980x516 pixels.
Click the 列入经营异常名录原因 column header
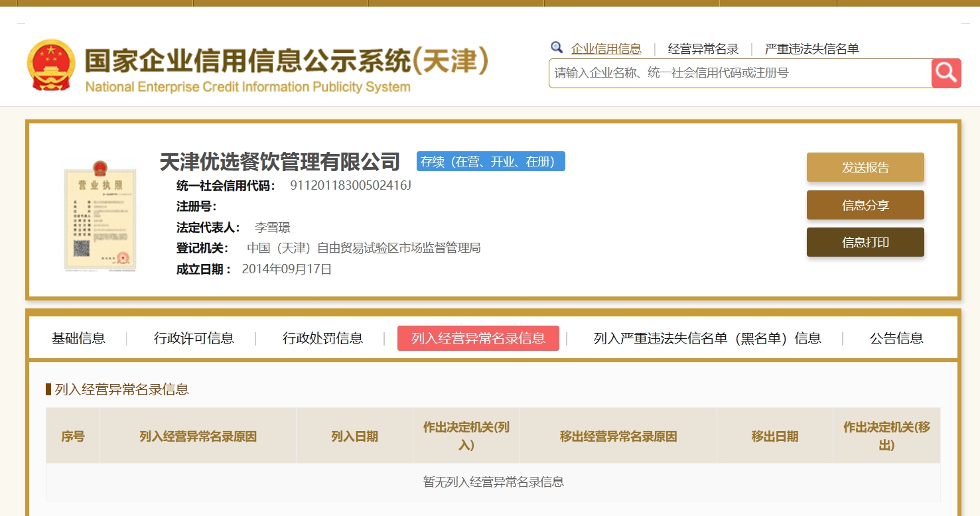click(x=198, y=436)
